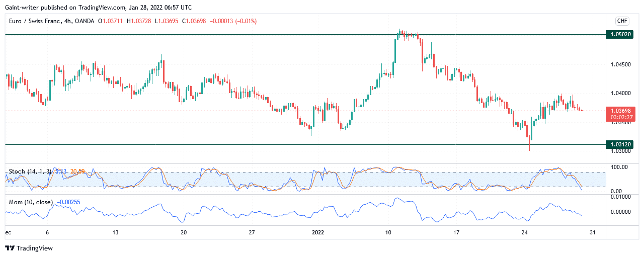644x257 pixels.
Task: Click the date label 27 on time axis
Action: [252, 232]
